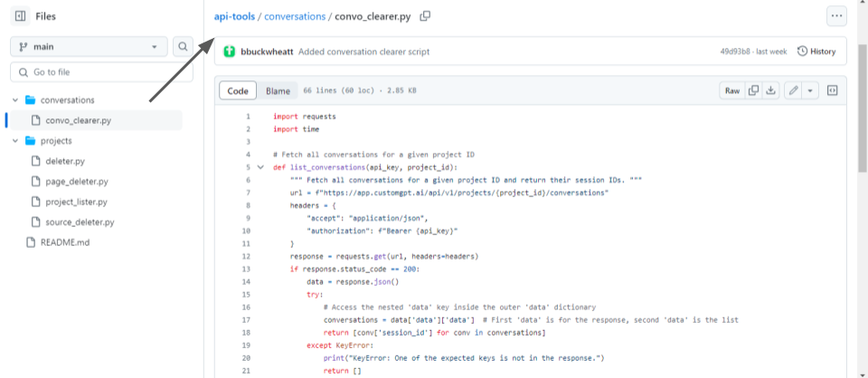Screen dimensions: 868x378
Task: Open the 'Added conversation clearer script' commit
Action: tap(363, 52)
